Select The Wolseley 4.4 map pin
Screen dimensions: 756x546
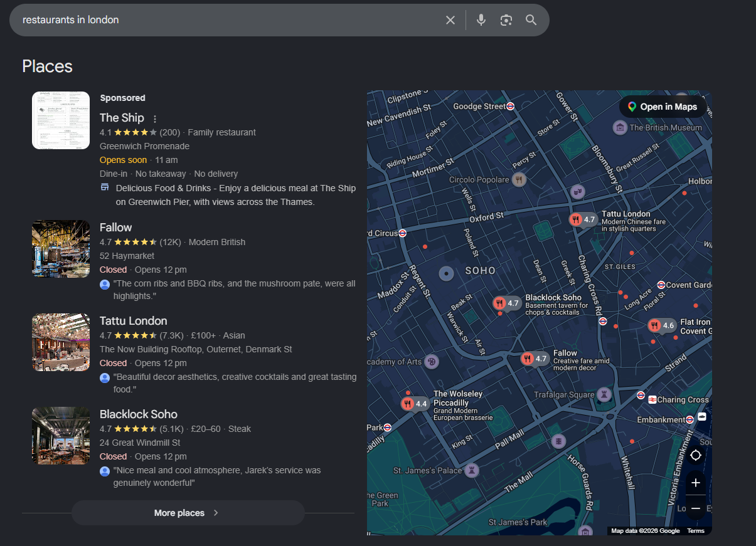(415, 404)
